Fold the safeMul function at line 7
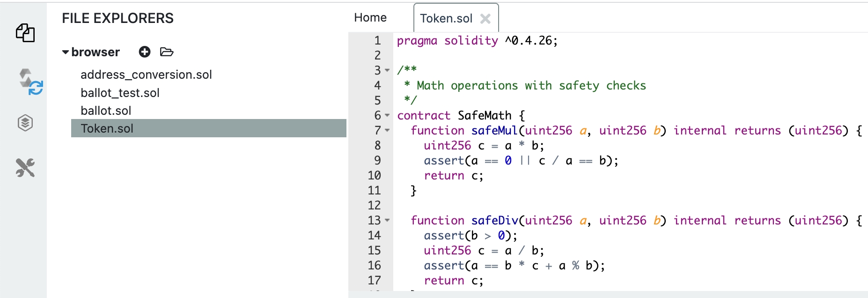868x298 pixels. [387, 130]
